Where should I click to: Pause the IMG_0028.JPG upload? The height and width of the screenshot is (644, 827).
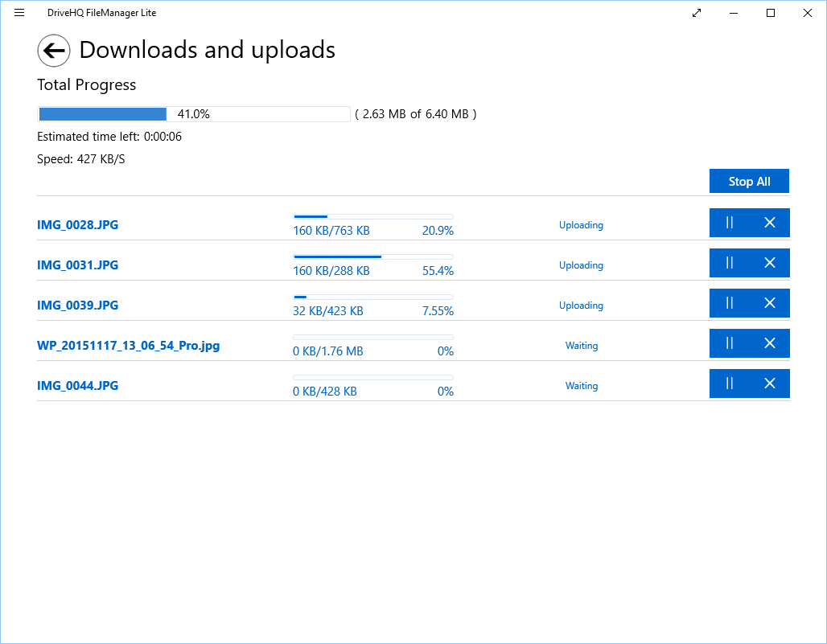(x=729, y=223)
